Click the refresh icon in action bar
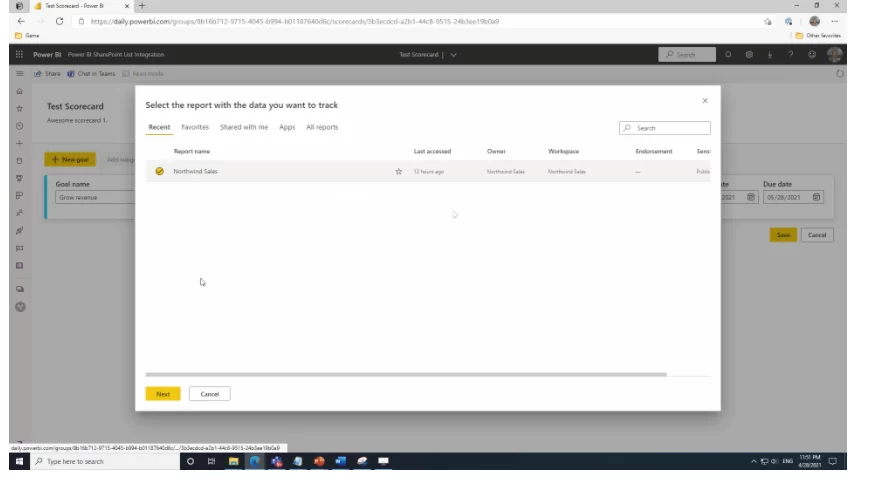The width and height of the screenshot is (874, 482). 839,74
